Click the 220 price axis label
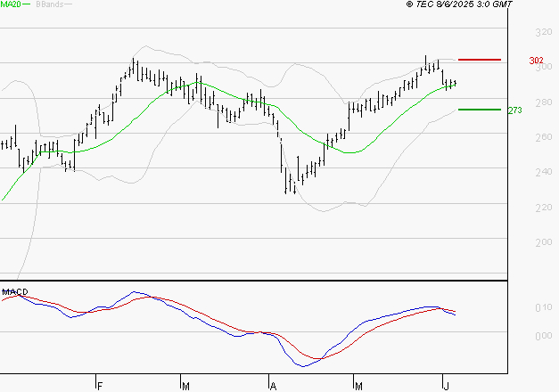559x392 pixels. click(544, 208)
